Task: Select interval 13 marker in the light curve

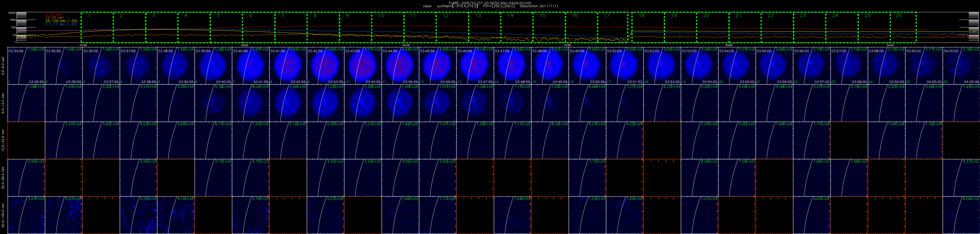Action: pyautogui.click(x=478, y=16)
